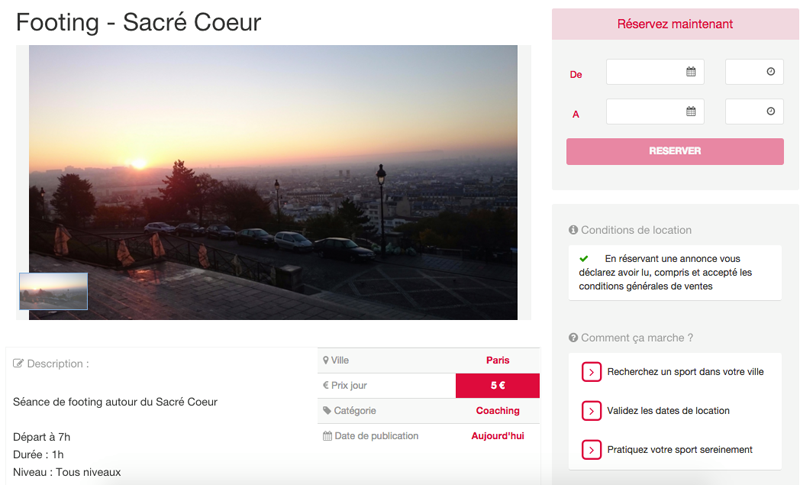Click the green checkmark in the conditions box

tap(584, 259)
